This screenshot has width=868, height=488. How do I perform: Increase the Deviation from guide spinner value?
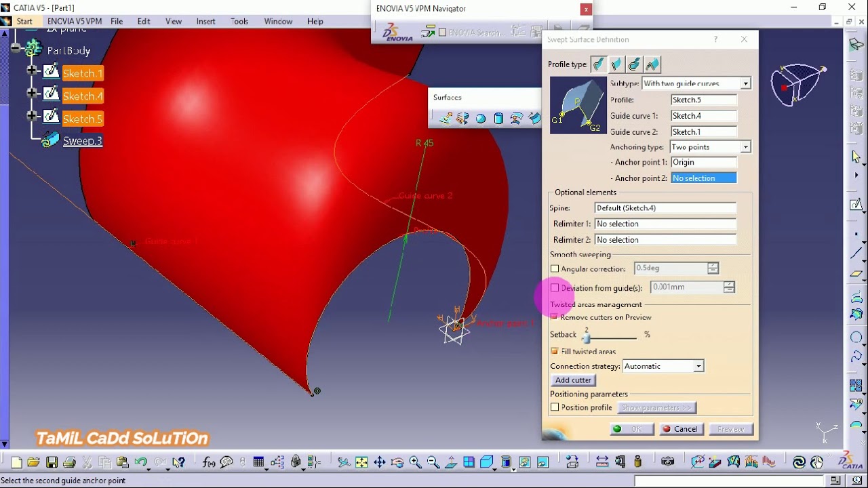point(729,285)
